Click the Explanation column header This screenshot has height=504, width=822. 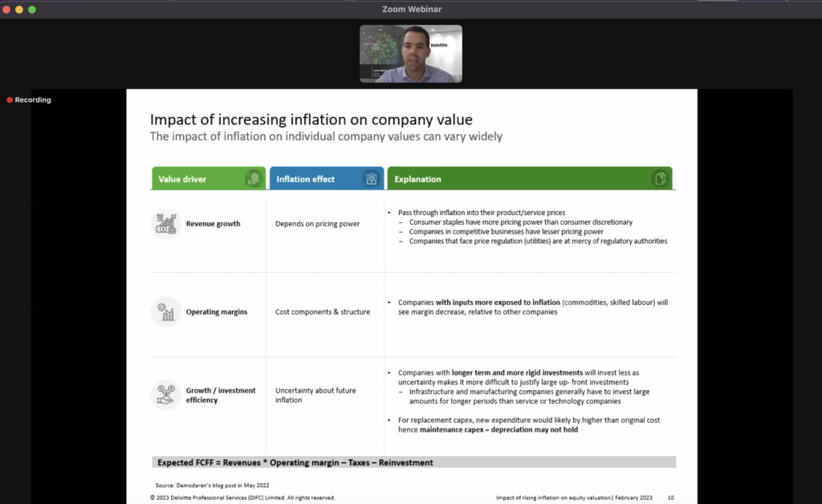click(x=530, y=179)
